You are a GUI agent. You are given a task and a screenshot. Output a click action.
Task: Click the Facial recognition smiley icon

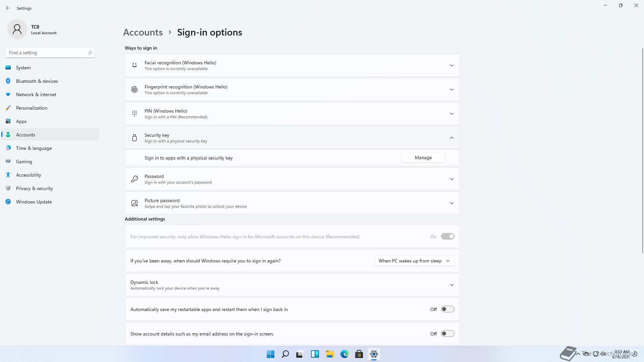click(135, 65)
